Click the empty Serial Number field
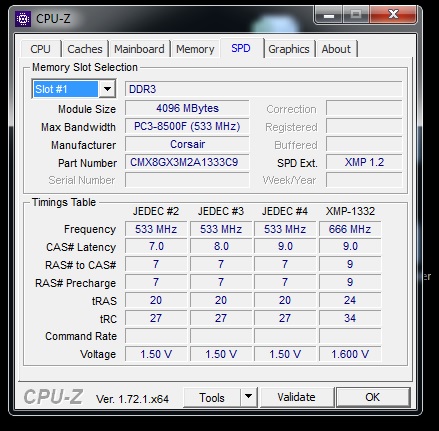This screenshot has width=439, height=431. pos(187,180)
